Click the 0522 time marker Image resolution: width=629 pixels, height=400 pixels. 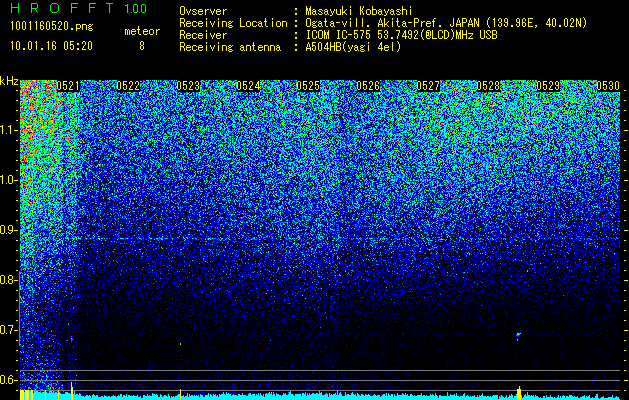point(128,86)
